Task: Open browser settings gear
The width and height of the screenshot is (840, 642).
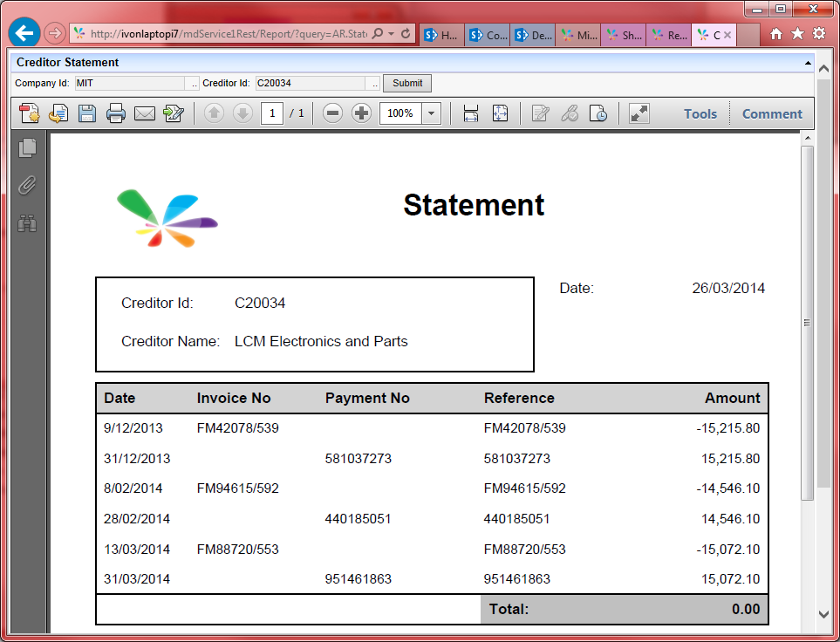Action: (819, 34)
